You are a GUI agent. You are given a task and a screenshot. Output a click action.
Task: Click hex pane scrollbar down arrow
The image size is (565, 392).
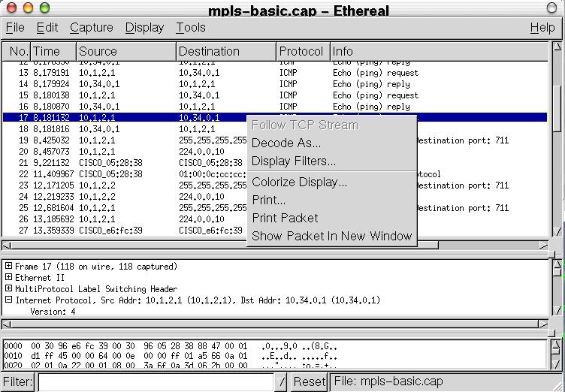point(557,364)
